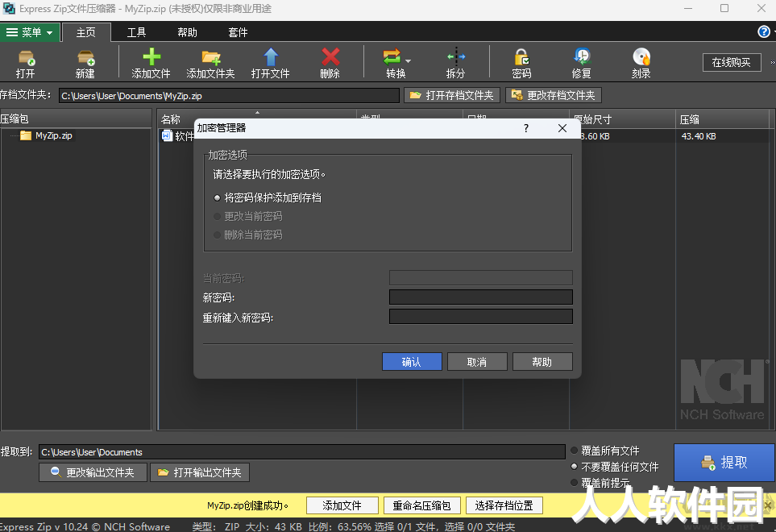
Task: Sort by the 原始尺寸 column header
Action: pos(623,119)
